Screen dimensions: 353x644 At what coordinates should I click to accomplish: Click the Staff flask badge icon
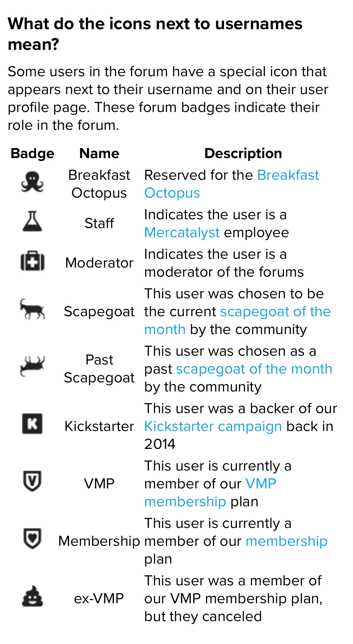32,221
